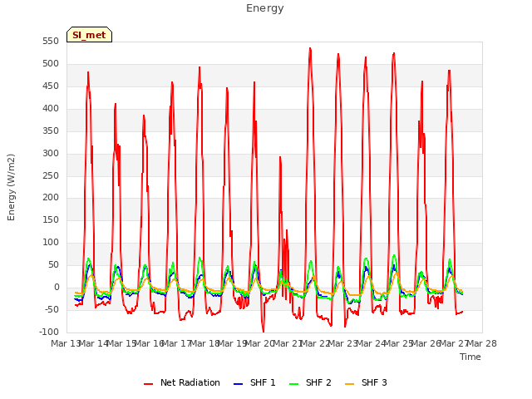532x399 pixels.
Task: Click the 350 y-axis tick label
Action: click(51, 131)
